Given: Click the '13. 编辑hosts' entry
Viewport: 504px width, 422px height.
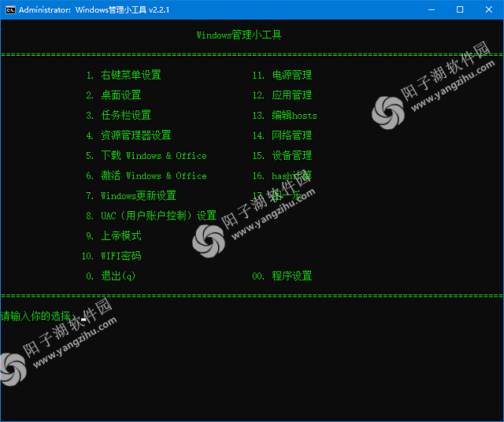Looking at the screenshot, I should tap(284, 116).
